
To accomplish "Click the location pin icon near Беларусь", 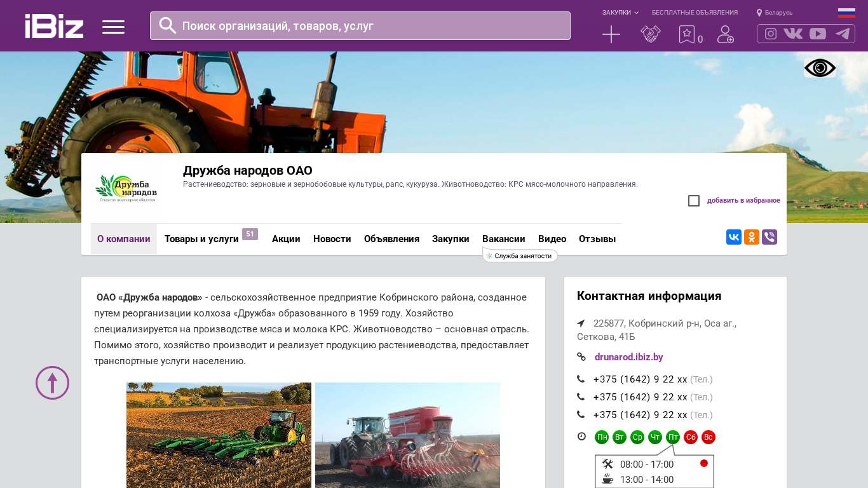I will [759, 13].
